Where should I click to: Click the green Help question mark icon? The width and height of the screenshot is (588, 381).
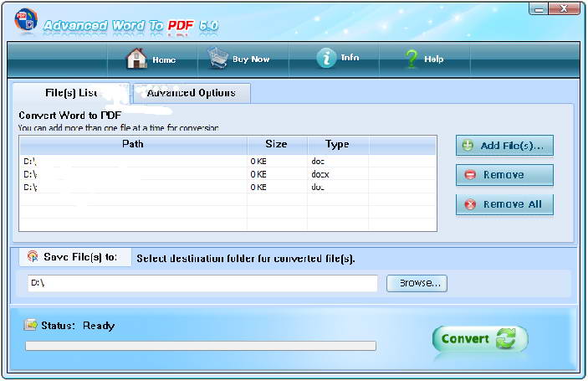(412, 59)
